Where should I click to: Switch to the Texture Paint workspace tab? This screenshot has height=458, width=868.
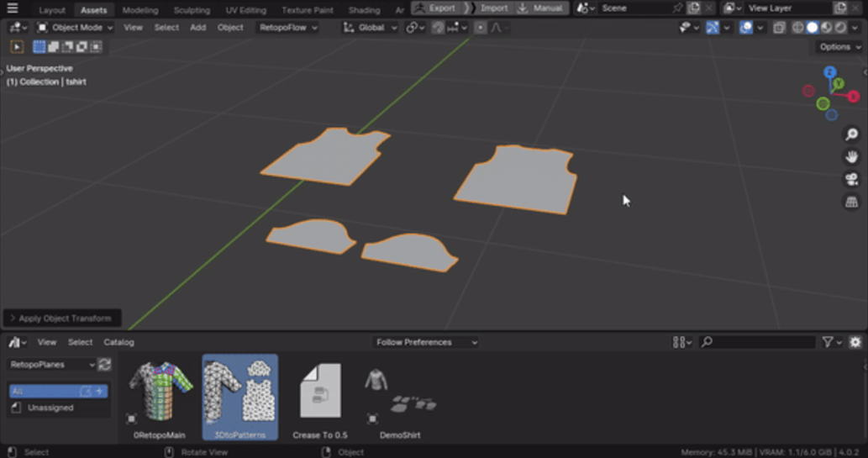tap(308, 10)
